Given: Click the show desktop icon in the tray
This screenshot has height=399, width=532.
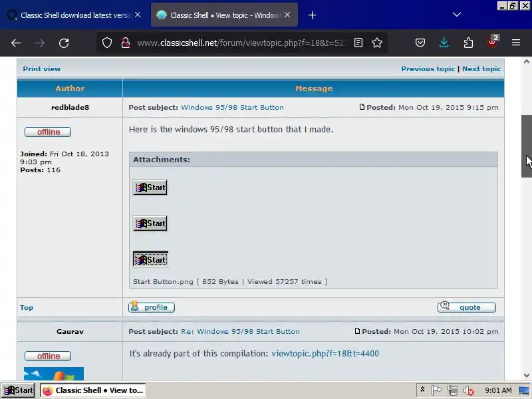Looking at the screenshot, I should [524, 390].
